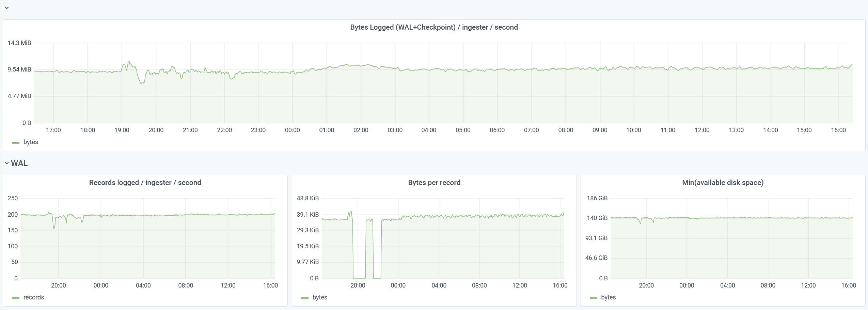Collapse the unnamed top dashboard row chevron

pyautogui.click(x=7, y=7)
